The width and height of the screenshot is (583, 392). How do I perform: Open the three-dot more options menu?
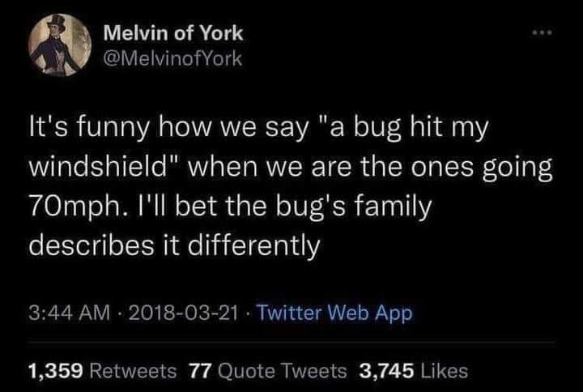[542, 32]
